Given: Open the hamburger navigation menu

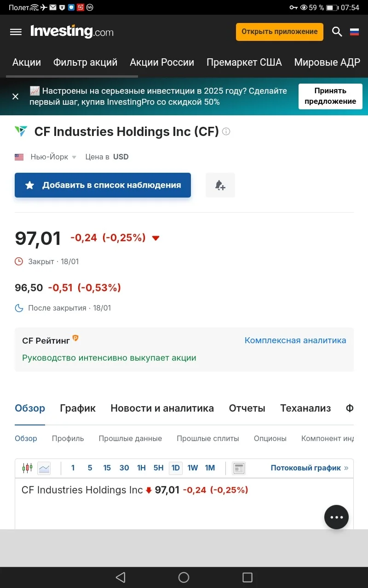Looking at the screenshot, I should pos(16,32).
